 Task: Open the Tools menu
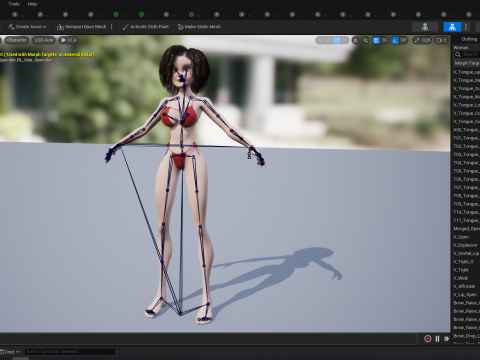[14, 4]
